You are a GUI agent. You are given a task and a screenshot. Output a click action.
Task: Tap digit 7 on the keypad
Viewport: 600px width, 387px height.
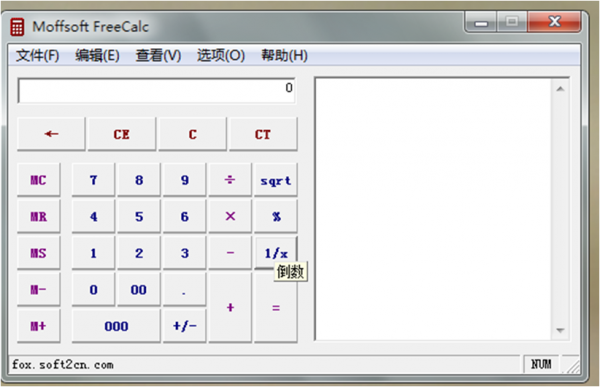click(x=93, y=180)
